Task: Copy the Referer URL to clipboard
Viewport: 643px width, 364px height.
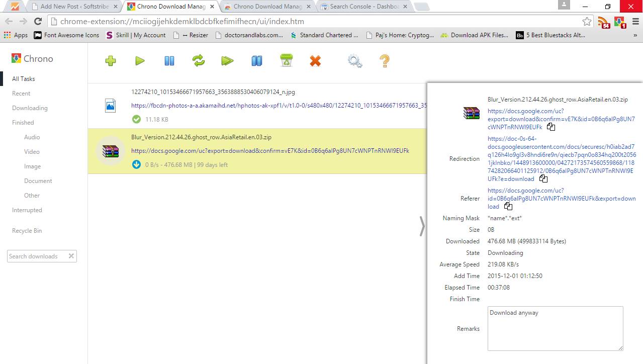Action: [508, 206]
